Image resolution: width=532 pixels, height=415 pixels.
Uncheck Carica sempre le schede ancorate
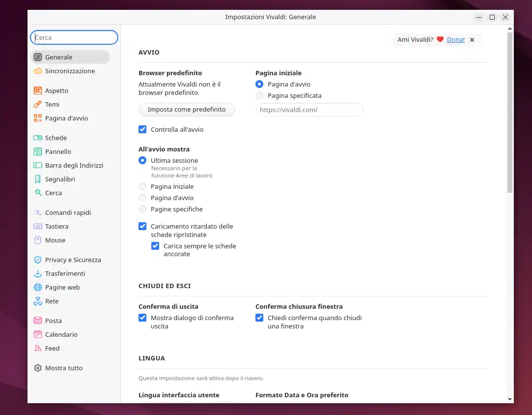point(155,246)
